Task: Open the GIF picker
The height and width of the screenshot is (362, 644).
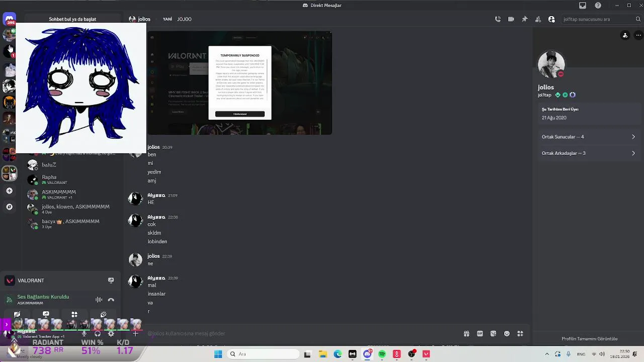Action: (x=480, y=333)
